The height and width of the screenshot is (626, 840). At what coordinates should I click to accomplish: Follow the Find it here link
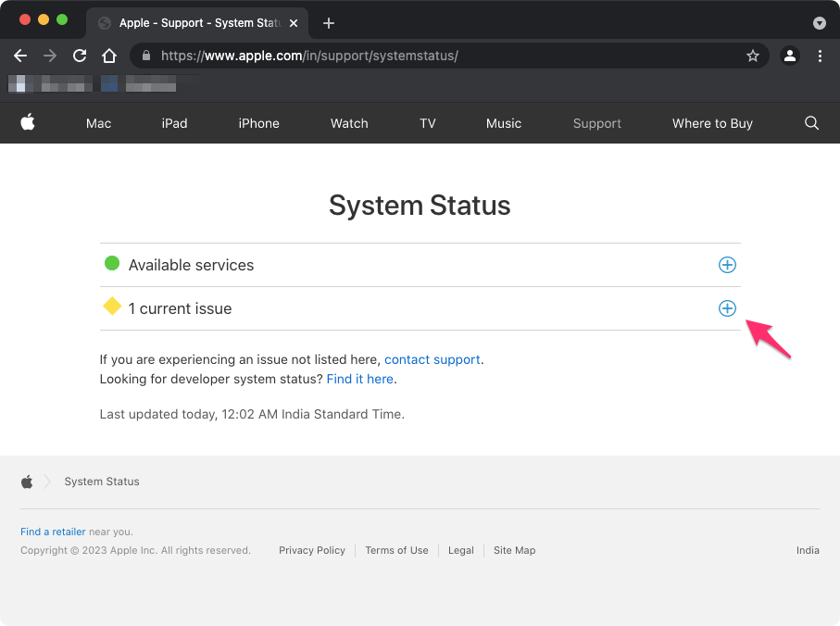click(360, 379)
